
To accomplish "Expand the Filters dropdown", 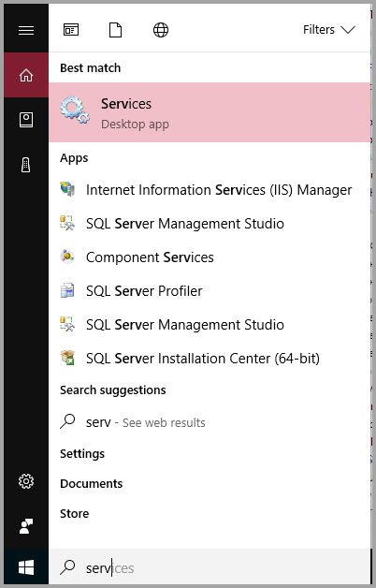I will pos(329,30).
